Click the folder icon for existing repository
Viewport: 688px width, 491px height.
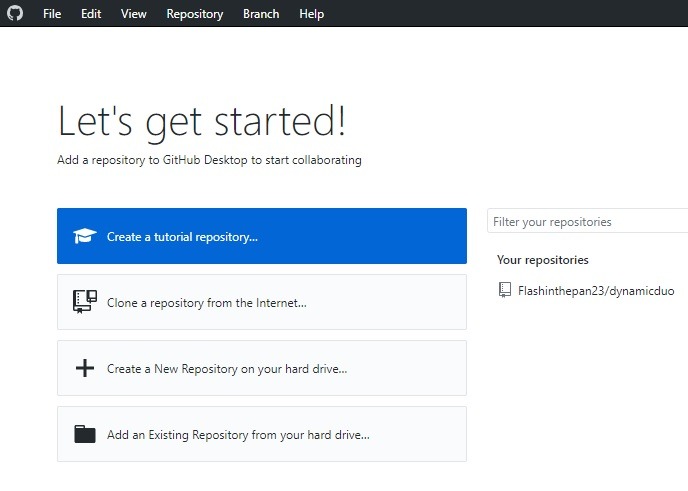click(85, 434)
